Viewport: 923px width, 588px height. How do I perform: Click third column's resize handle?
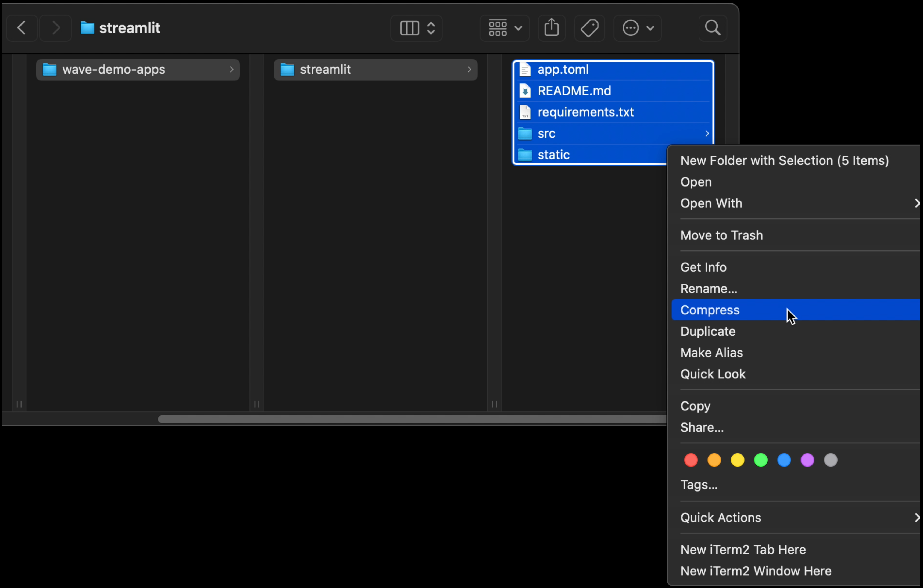tap(495, 404)
